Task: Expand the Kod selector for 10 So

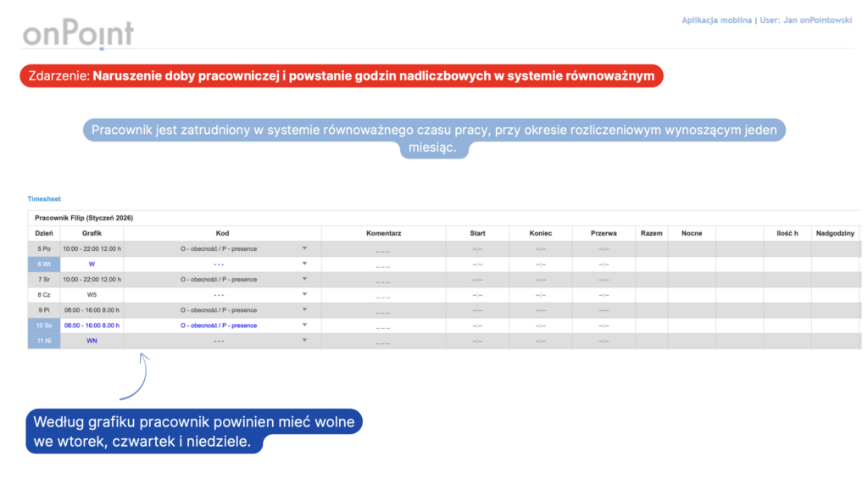Action: (x=304, y=325)
